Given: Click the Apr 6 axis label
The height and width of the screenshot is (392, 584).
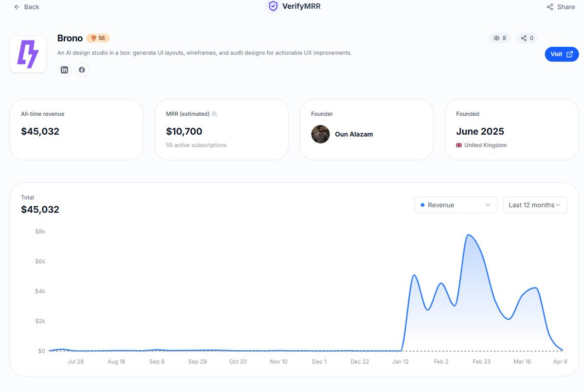Looking at the screenshot, I should 560,361.
